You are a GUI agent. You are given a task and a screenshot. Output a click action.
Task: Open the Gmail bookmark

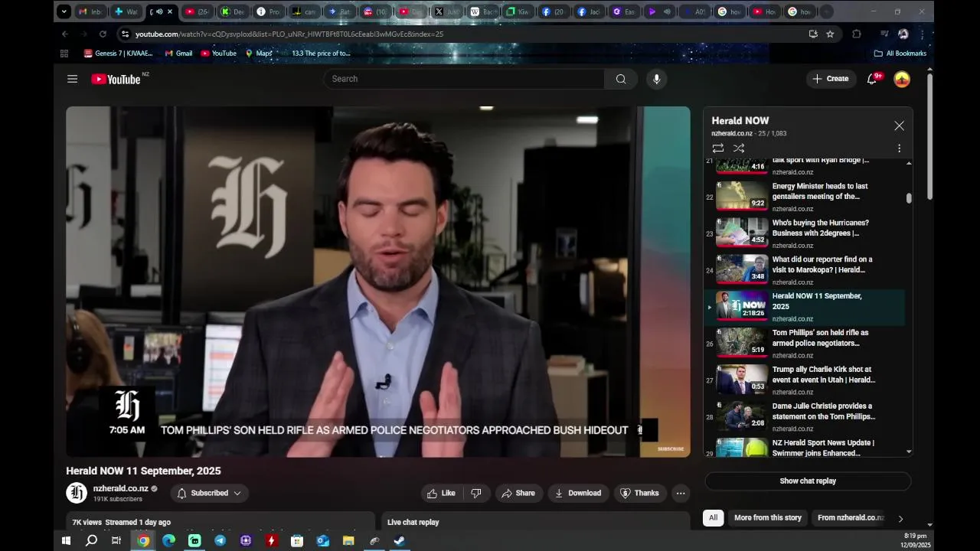click(x=178, y=54)
